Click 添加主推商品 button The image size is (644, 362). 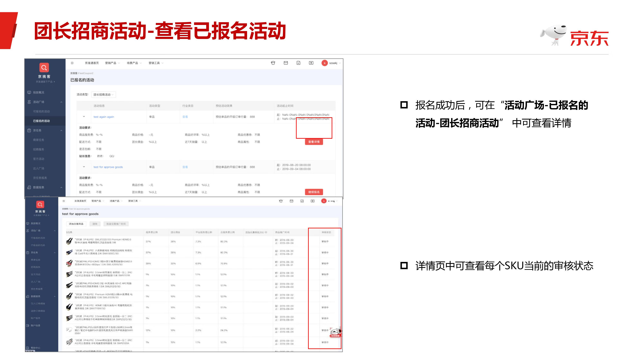click(76, 224)
